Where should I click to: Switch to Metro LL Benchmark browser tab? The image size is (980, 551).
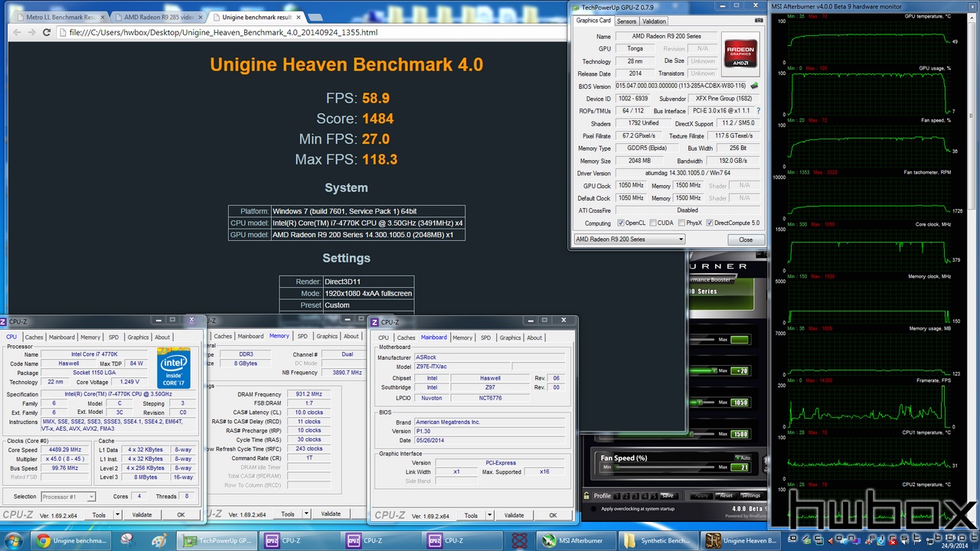tap(60, 16)
